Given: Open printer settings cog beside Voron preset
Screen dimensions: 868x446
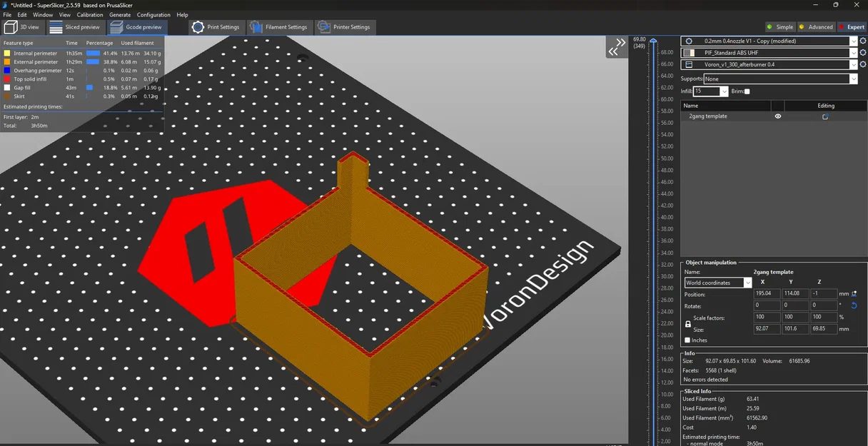Looking at the screenshot, I should coord(864,64).
